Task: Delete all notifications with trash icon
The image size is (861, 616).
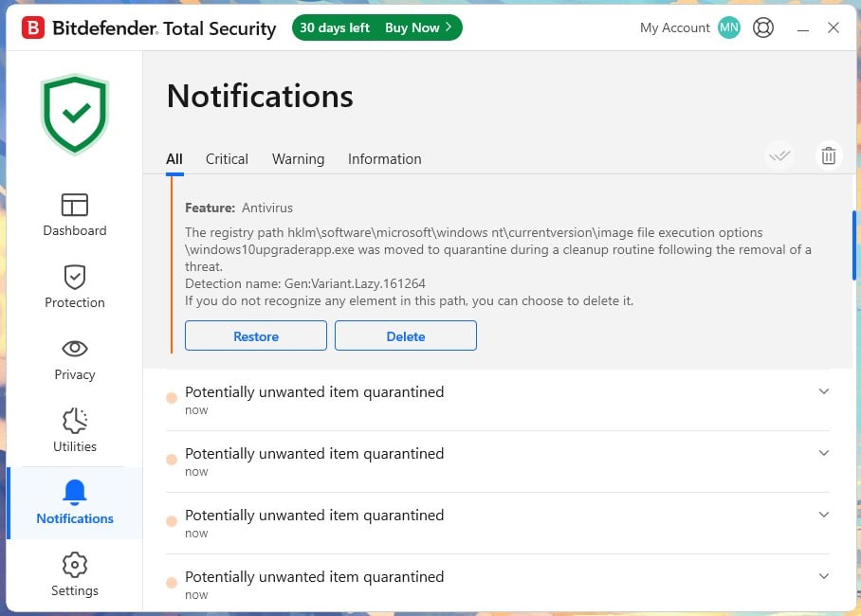Action: pyautogui.click(x=828, y=156)
